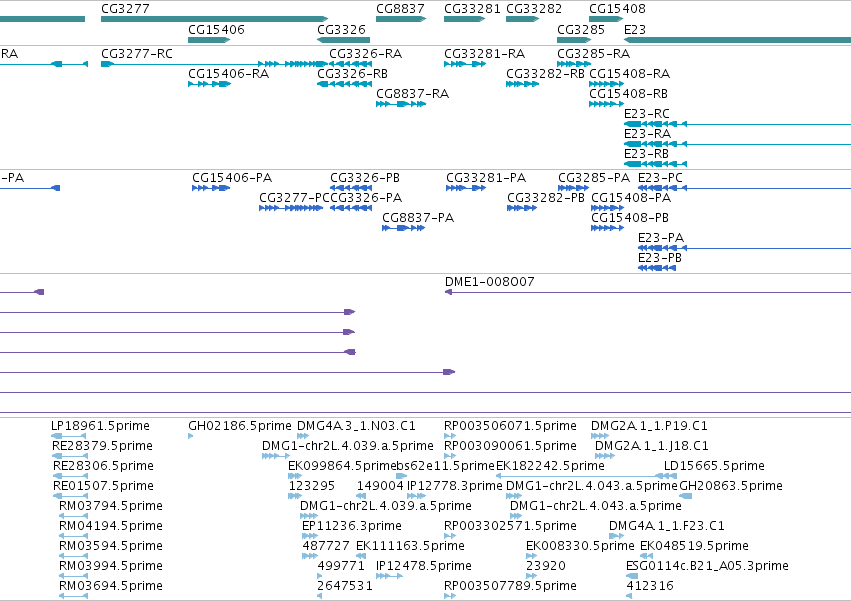
Task: Select the E23 gene bar
Action: pos(737,40)
